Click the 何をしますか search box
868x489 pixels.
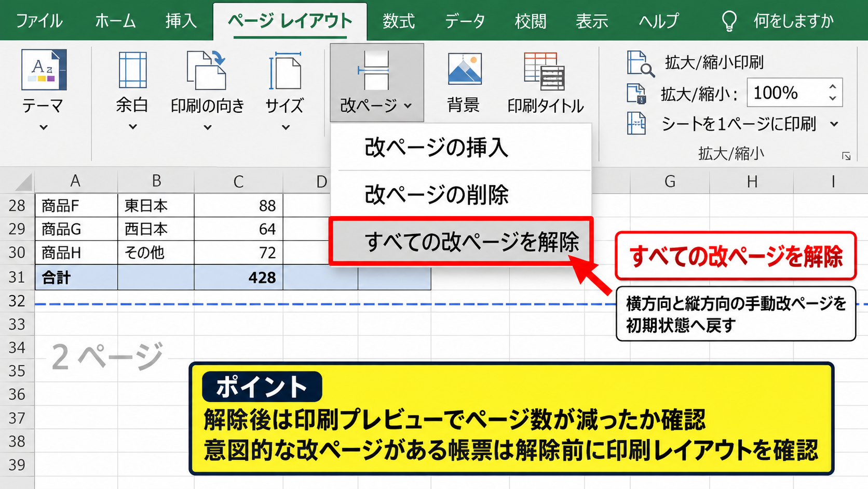click(x=793, y=21)
